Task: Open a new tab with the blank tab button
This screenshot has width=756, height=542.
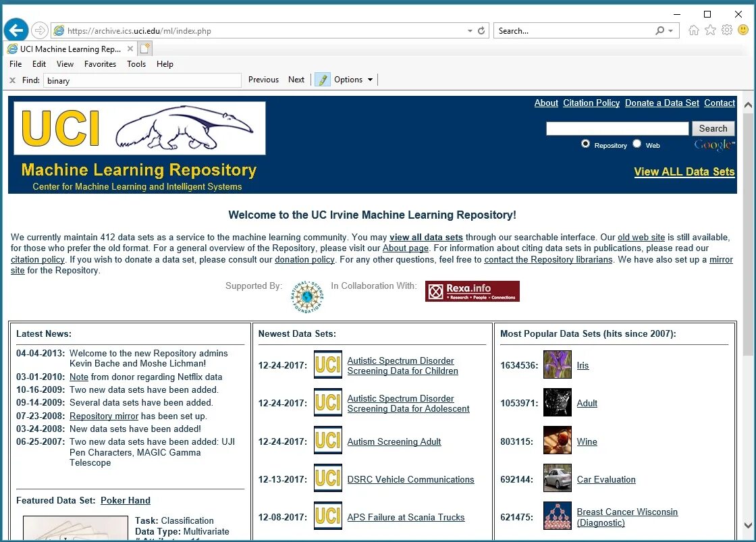Action: pyautogui.click(x=145, y=48)
